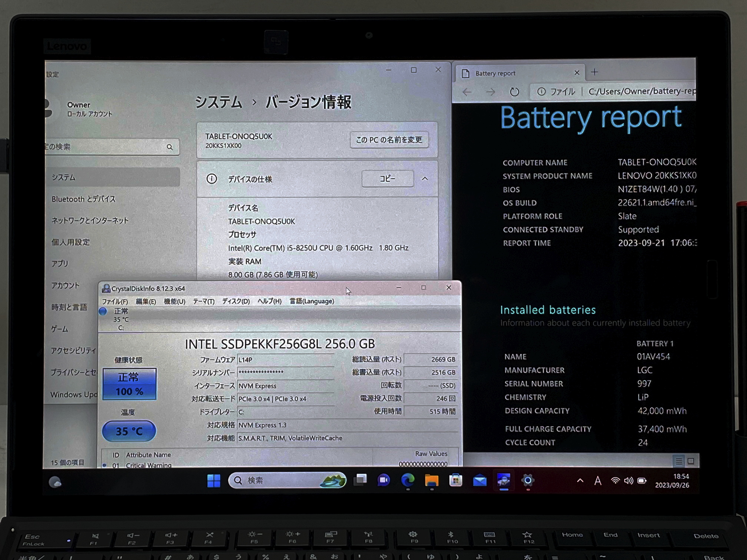Click the weather widget icon on the taskbar
This screenshot has width=747, height=560.
click(55, 482)
